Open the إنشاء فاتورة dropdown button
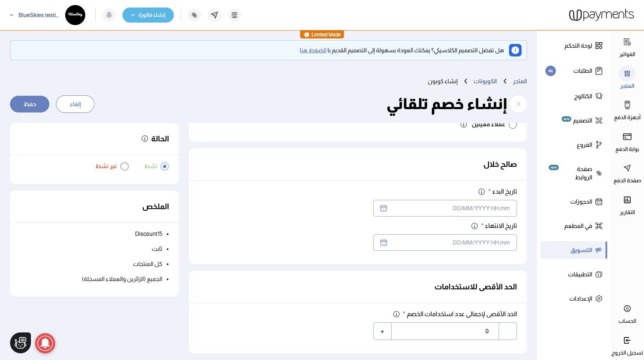 pos(148,15)
